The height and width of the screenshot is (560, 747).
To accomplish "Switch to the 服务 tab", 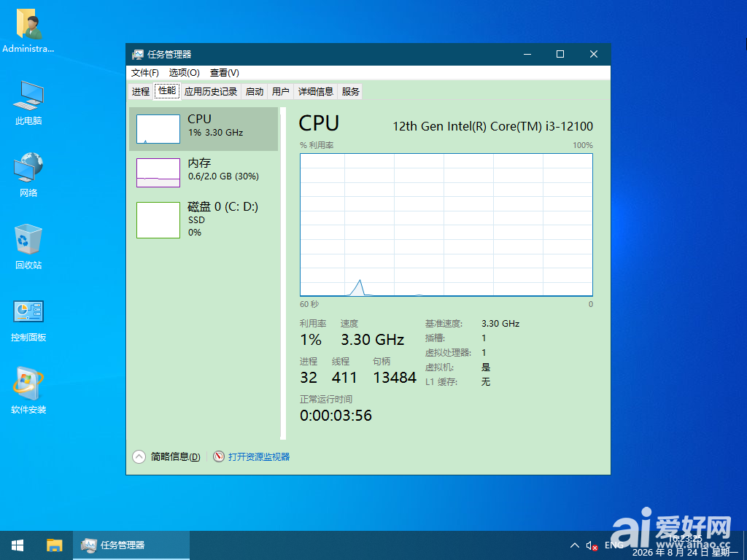I will click(x=350, y=91).
